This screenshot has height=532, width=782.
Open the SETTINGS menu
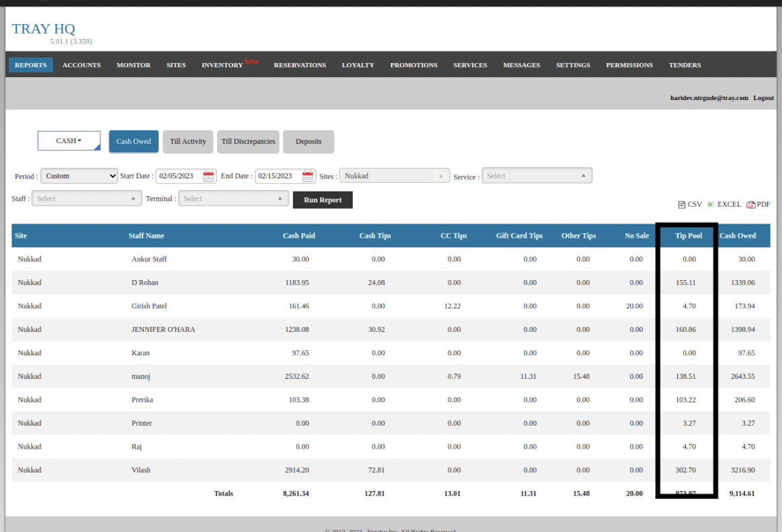[x=573, y=64]
